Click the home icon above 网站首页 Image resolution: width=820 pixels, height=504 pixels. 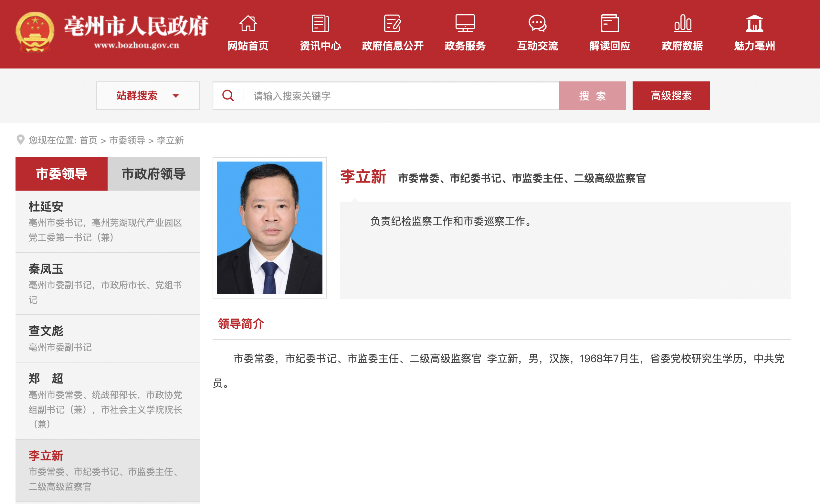click(x=248, y=23)
